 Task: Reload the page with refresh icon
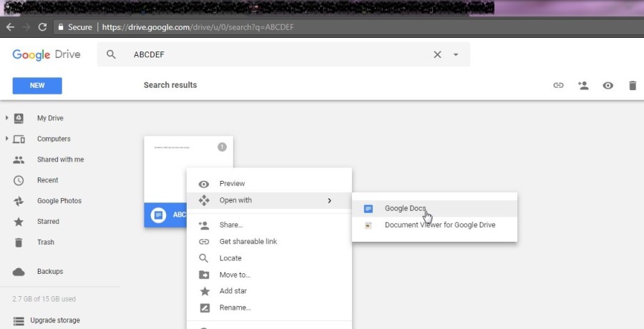tap(42, 27)
